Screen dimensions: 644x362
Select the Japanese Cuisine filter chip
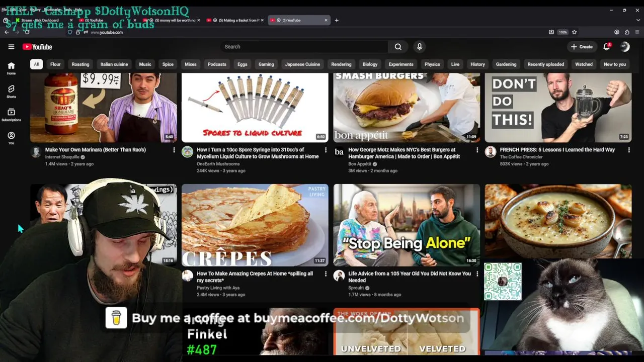pyautogui.click(x=302, y=64)
